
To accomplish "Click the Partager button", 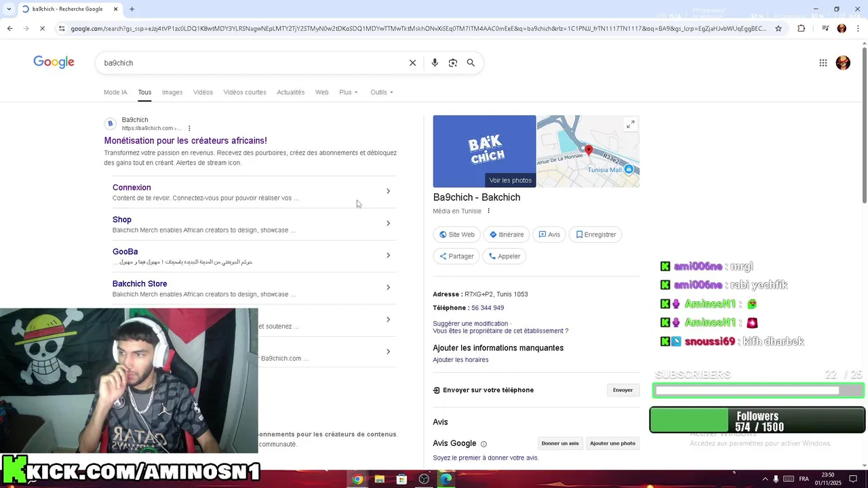I will point(456,256).
